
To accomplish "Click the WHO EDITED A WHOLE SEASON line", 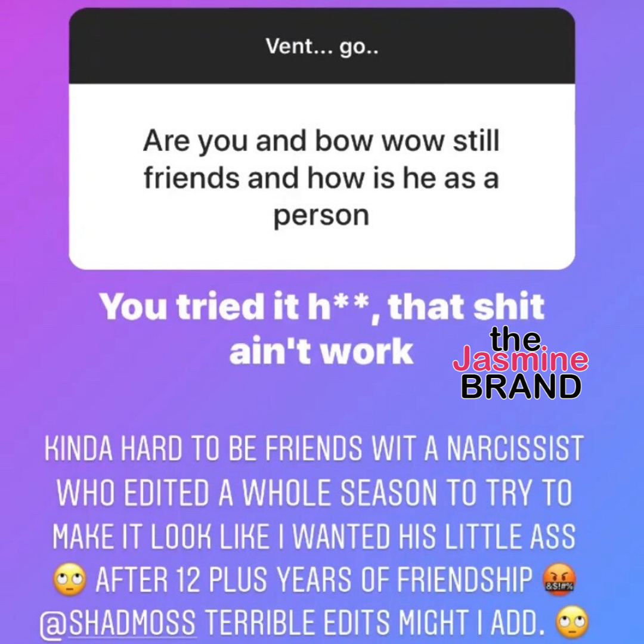I will (314, 493).
